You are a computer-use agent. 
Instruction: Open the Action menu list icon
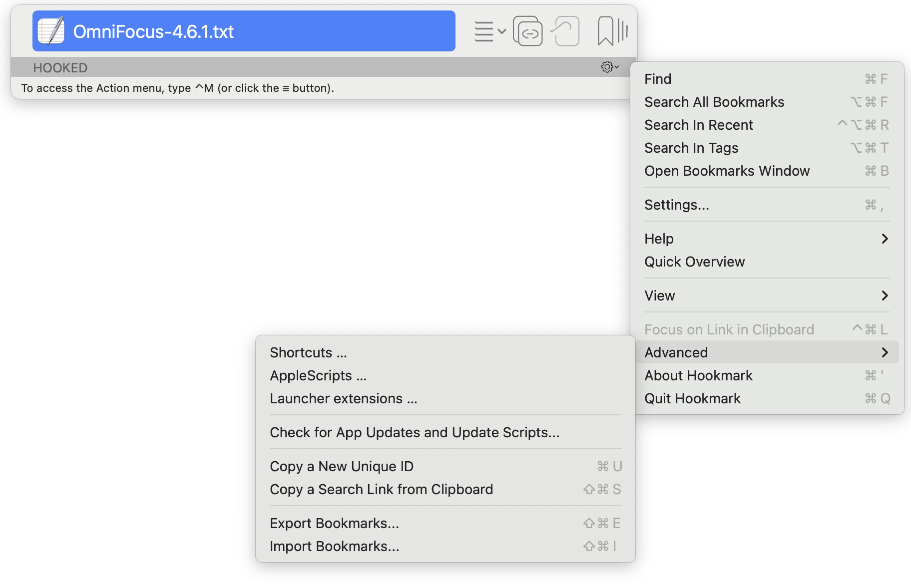tap(489, 31)
